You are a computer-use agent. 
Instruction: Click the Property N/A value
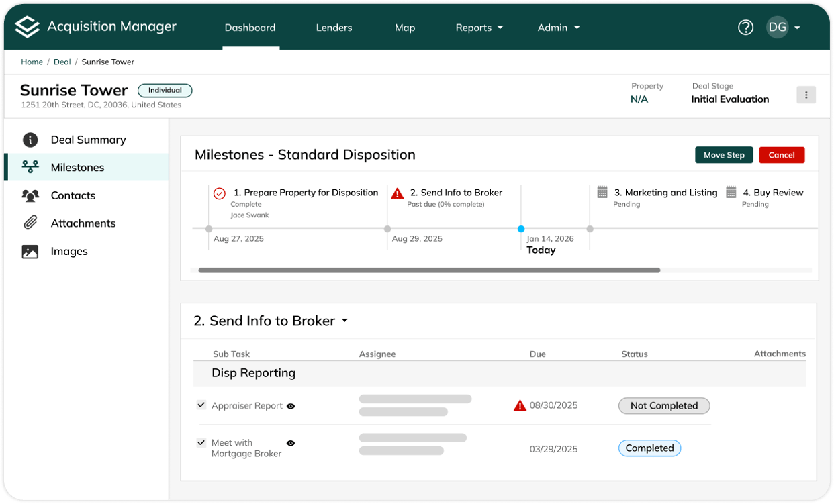click(x=639, y=99)
